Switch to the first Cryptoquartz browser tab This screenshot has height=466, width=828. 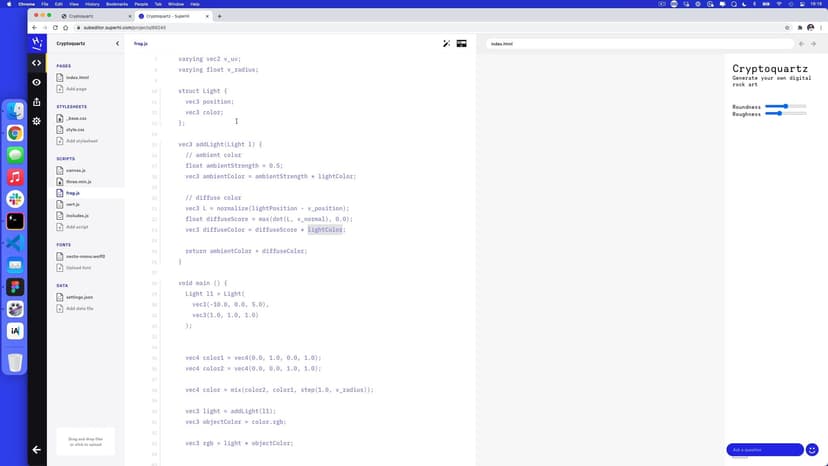pos(93,16)
